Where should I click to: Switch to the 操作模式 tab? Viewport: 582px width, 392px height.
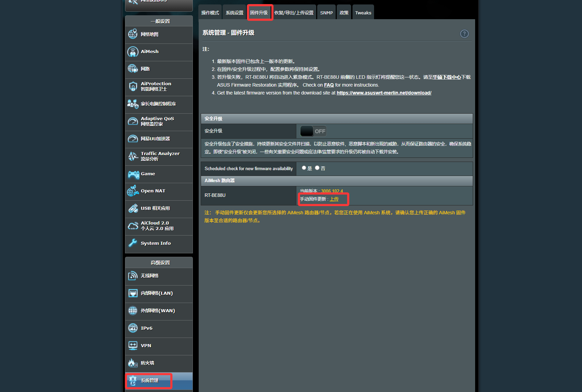click(x=210, y=13)
